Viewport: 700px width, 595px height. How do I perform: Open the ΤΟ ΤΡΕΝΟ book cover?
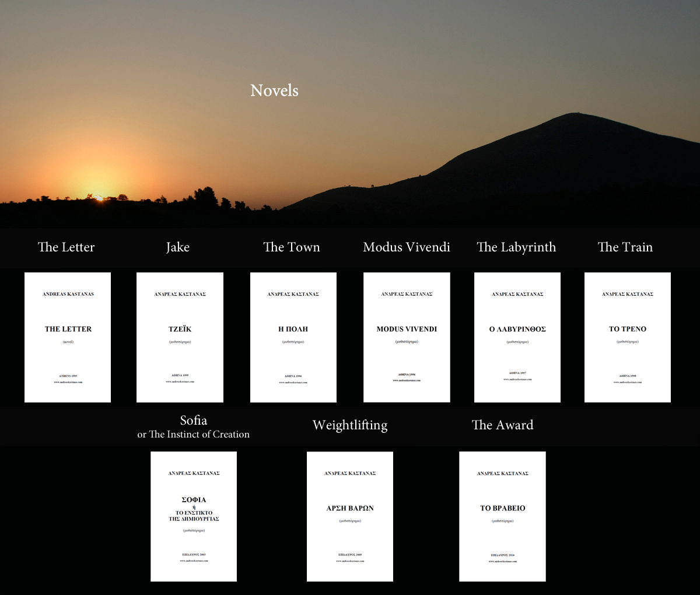(628, 337)
